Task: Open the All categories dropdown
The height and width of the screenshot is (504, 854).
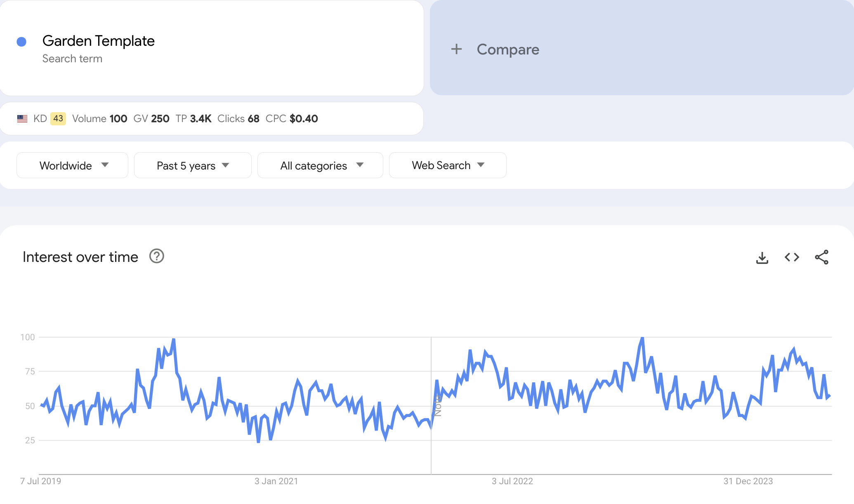Action: (320, 165)
